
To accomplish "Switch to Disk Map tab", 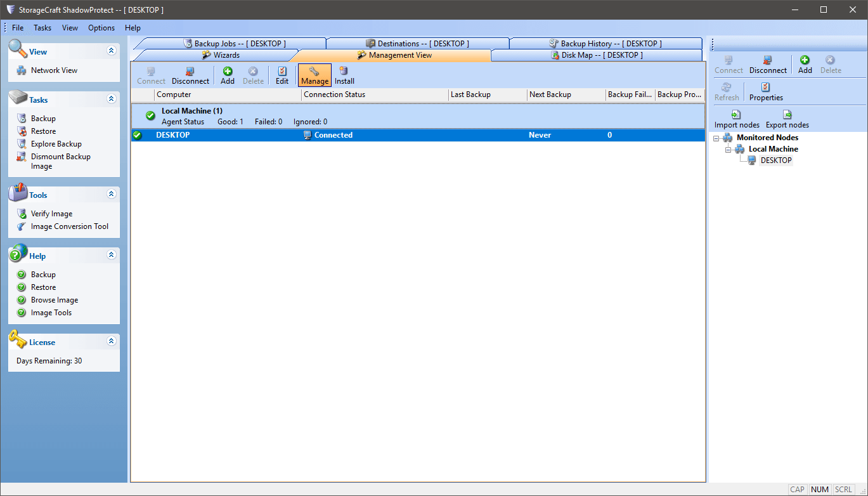I will pyautogui.click(x=597, y=55).
